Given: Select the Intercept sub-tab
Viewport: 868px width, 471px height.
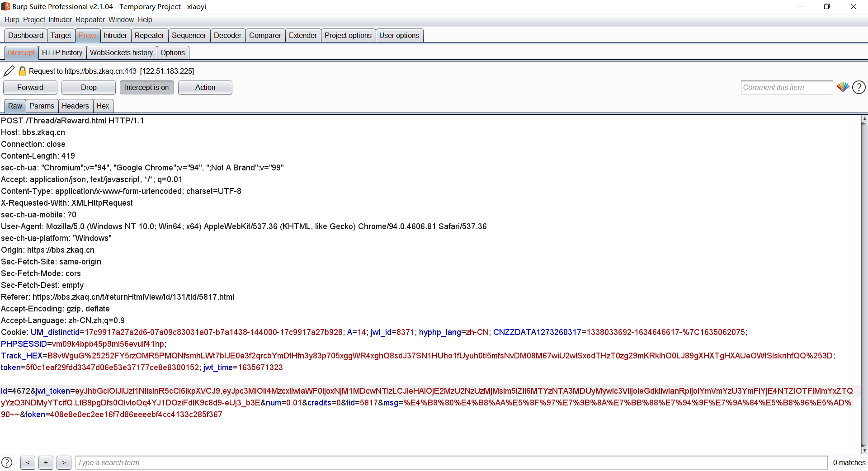Looking at the screenshot, I should tap(21, 52).
